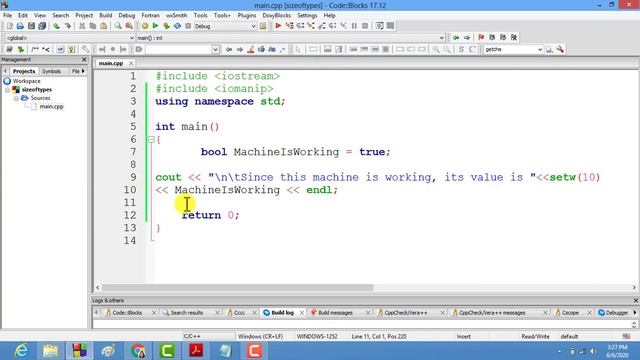The height and width of the screenshot is (360, 640).
Task: Click the Abort build icon
Action: [x=188, y=26]
